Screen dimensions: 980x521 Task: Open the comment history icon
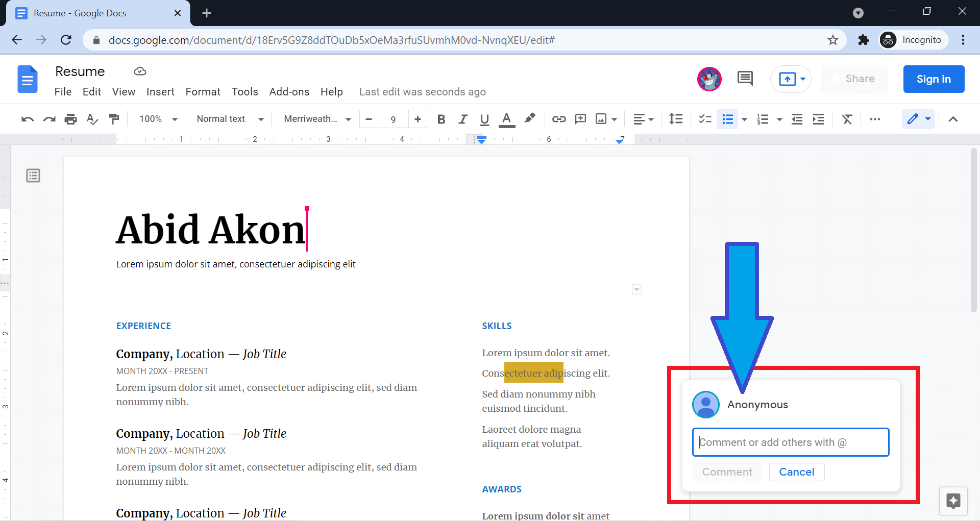coord(745,79)
